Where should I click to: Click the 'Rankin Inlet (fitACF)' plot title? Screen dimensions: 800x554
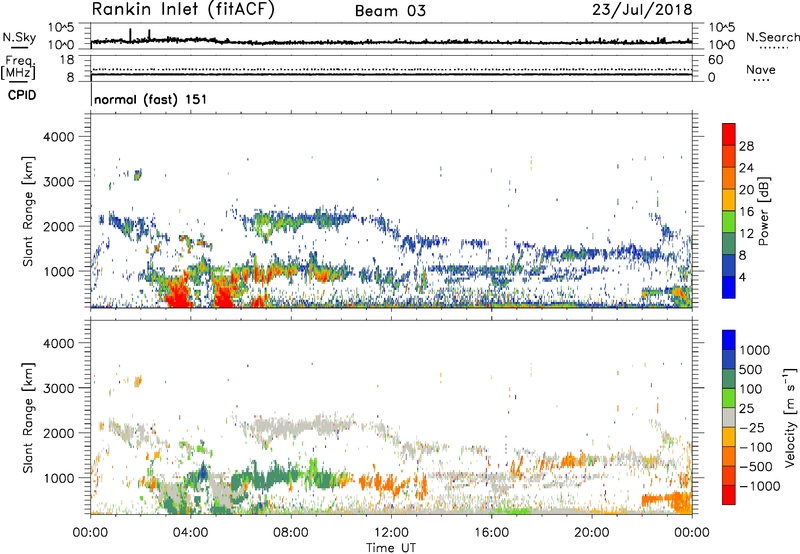coord(183,9)
